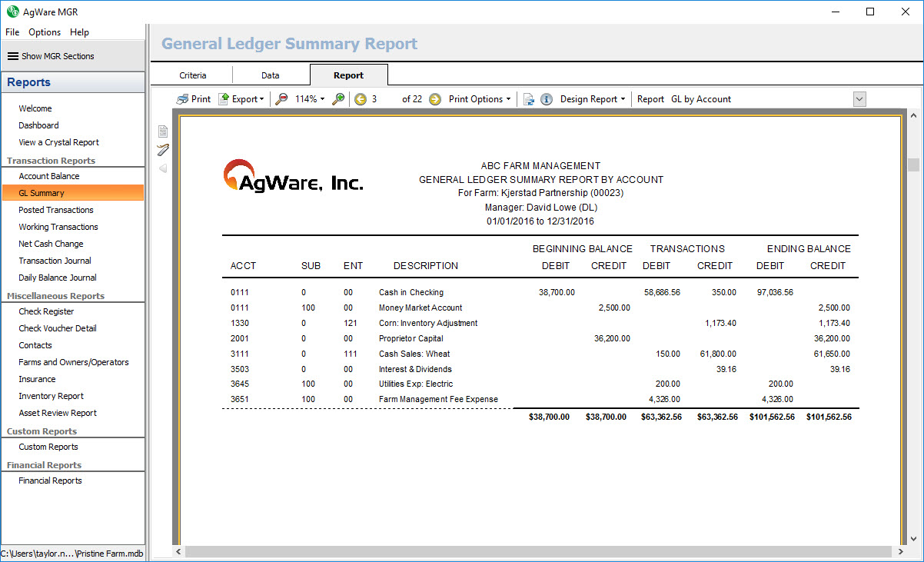Viewport: 924px width, 562px height.
Task: Expand the GL by Account report selector
Action: (859, 99)
